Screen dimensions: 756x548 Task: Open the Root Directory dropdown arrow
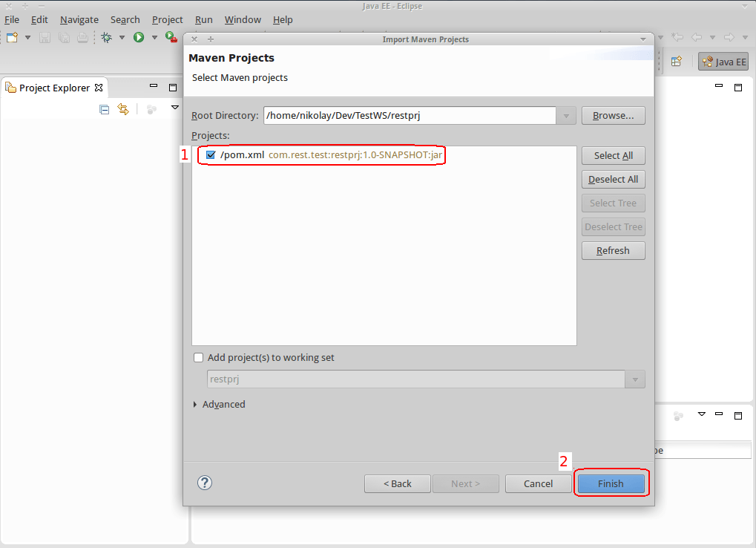[565, 115]
